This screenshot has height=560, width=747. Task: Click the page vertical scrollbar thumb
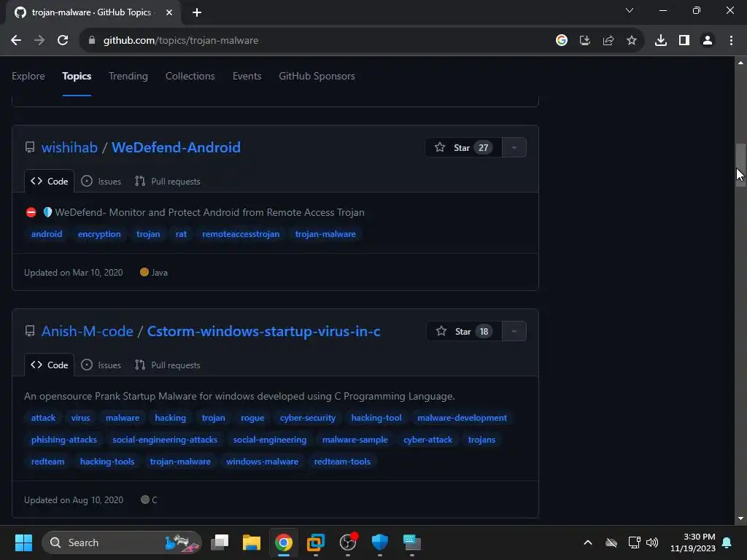[x=740, y=165]
